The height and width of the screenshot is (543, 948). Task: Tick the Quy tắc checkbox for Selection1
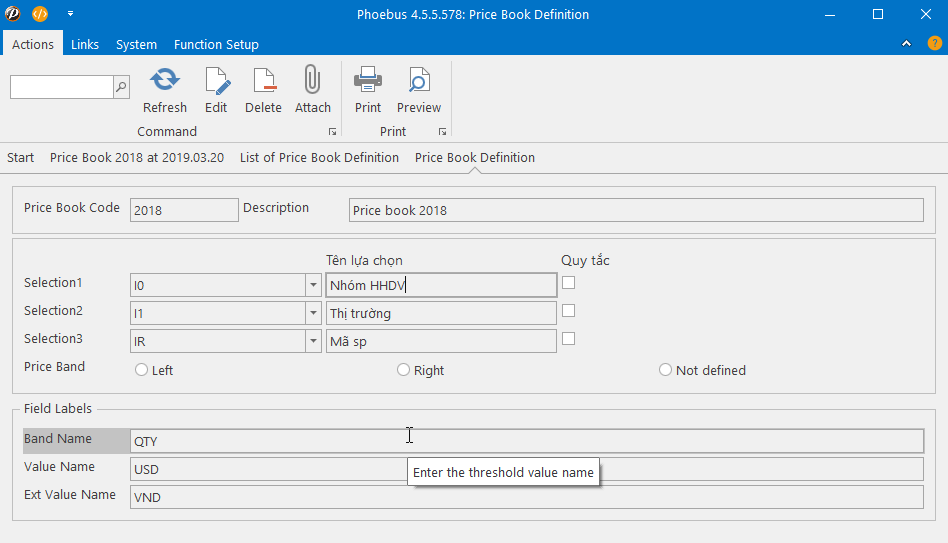[568, 283]
